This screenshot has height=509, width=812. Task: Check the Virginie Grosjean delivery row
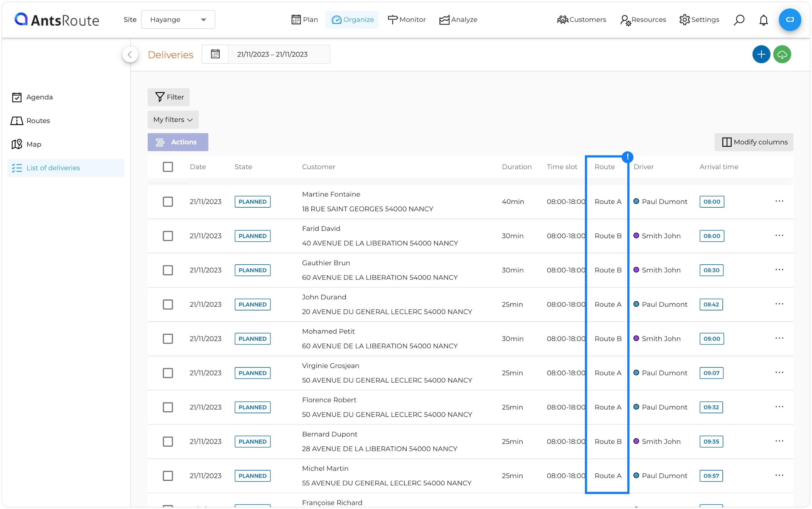168,373
